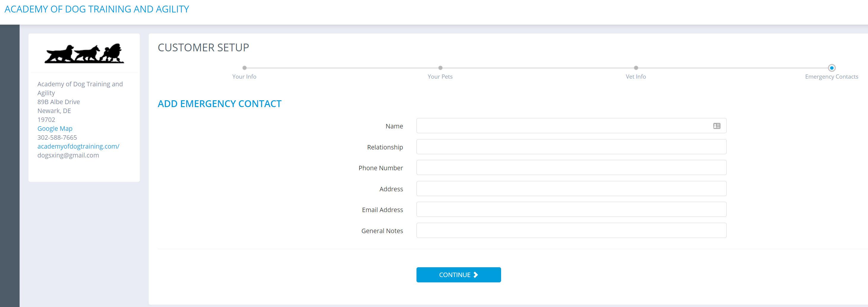The image size is (868, 307).
Task: Open the Vet Info step label
Action: pyautogui.click(x=636, y=77)
